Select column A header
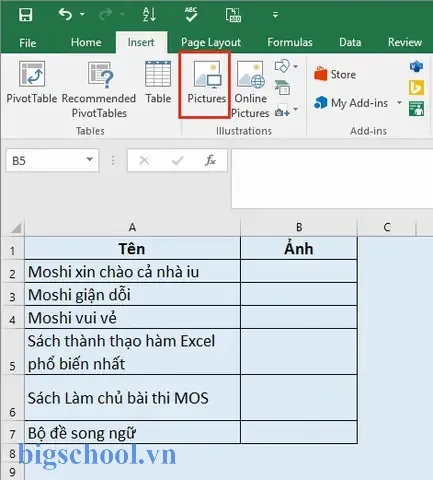 point(132,227)
